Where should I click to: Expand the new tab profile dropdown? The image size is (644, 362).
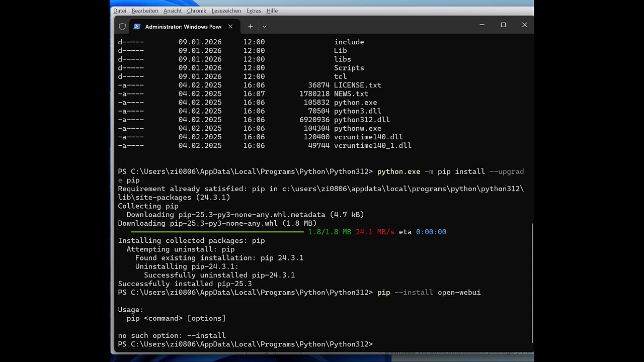tap(265, 26)
